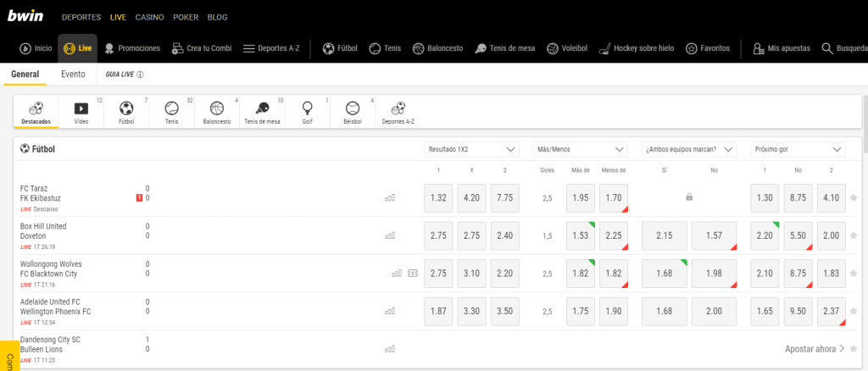
Task: Open POKER in top menu
Action: pyautogui.click(x=186, y=17)
